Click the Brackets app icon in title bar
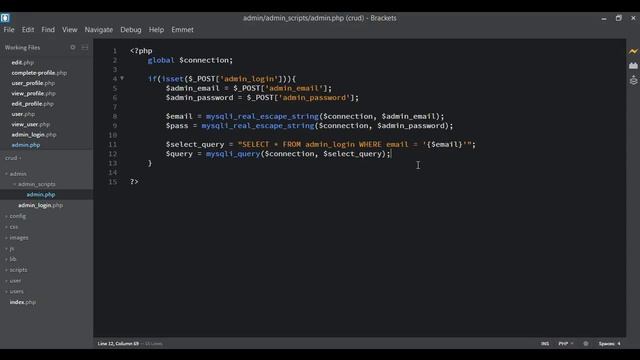Screen dimensions: 640x360 (5, 18)
